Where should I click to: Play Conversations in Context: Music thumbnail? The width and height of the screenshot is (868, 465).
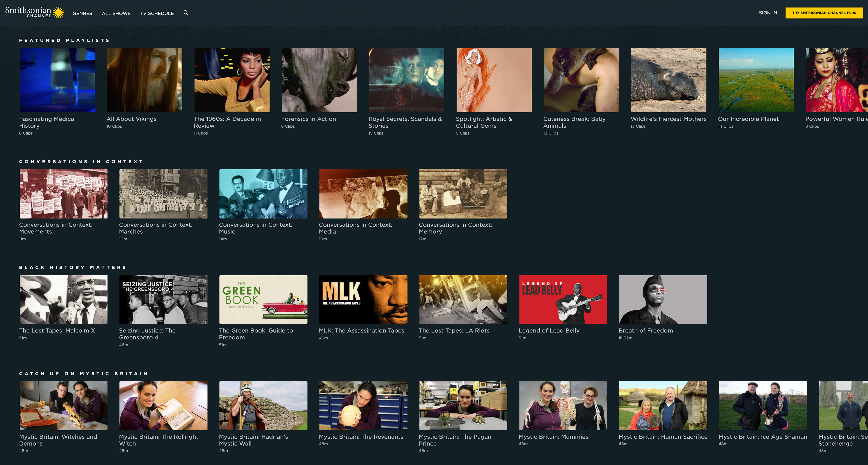point(264,194)
